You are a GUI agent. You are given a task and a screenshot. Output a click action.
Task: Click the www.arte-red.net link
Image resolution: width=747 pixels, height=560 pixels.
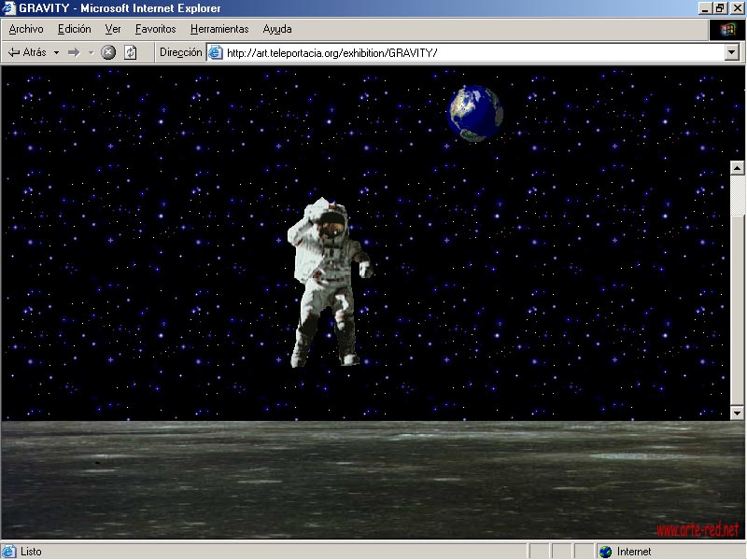tap(697, 530)
